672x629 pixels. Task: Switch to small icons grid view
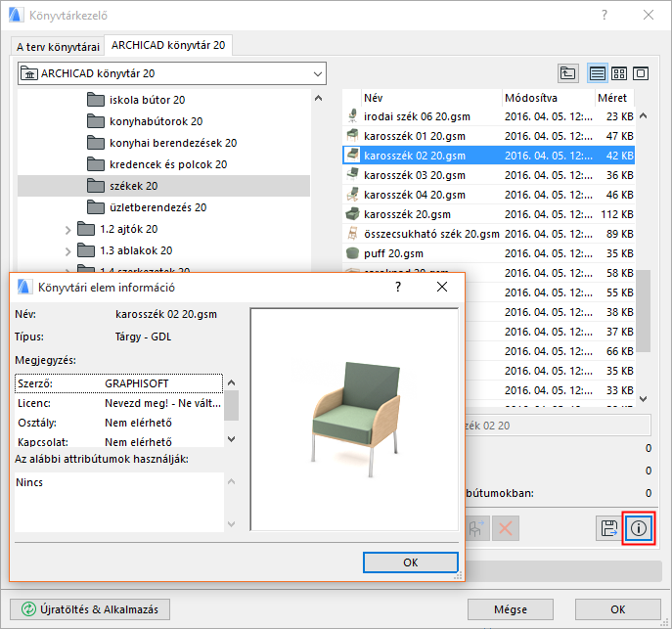pos(619,73)
